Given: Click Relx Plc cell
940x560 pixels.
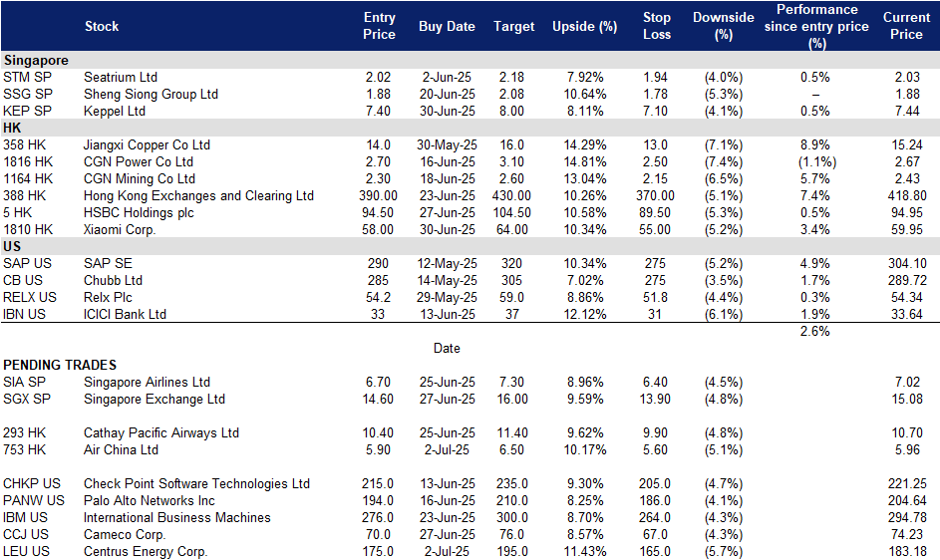Looking at the screenshot, I should [108, 297].
